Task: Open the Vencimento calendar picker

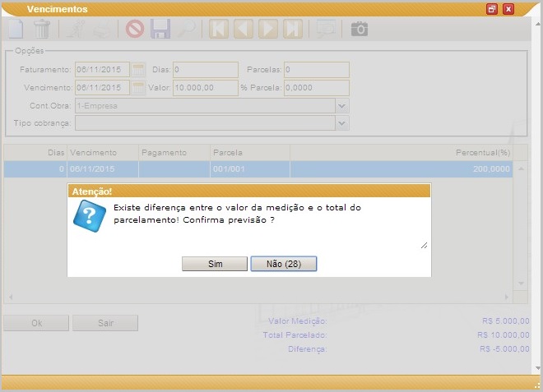Action: (138, 88)
